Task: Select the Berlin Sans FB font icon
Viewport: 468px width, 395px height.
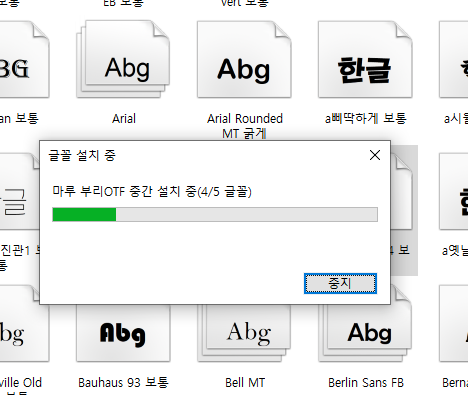Action: tap(365, 333)
